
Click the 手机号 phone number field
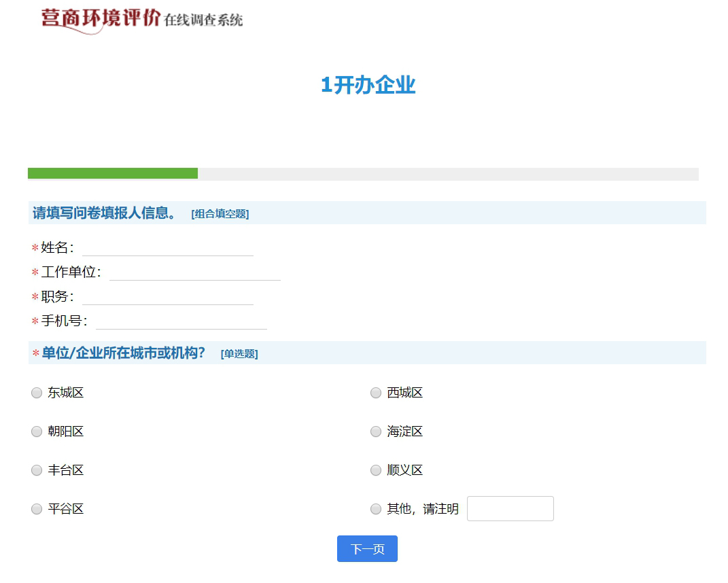point(181,321)
